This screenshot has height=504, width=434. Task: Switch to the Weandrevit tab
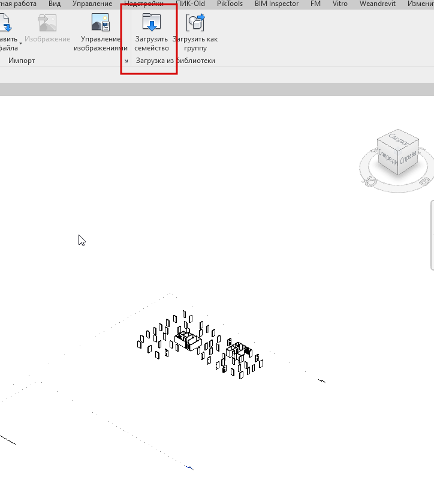[x=378, y=4]
